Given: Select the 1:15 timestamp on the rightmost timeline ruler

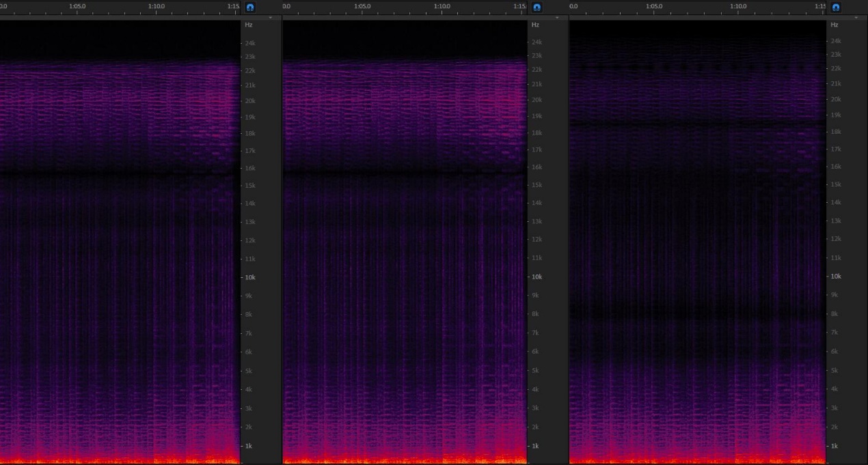Looking at the screenshot, I should 819,6.
